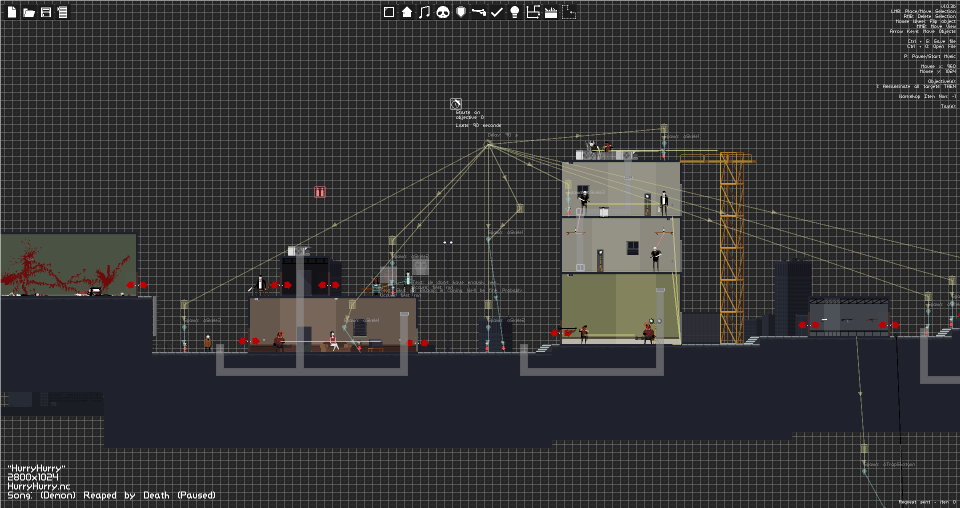The width and height of the screenshot is (960, 508).
Task: Activate the dashed selection region tool
Action: pyautogui.click(x=569, y=12)
